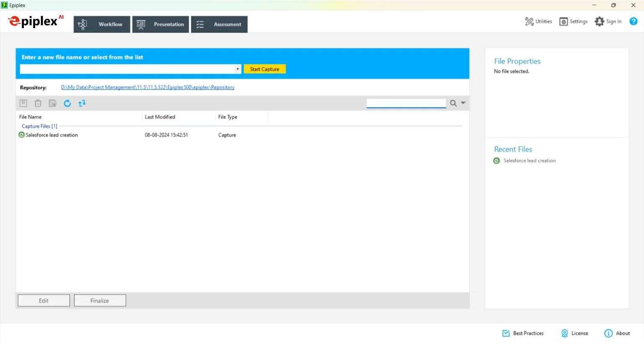Click the new file name input field

[127, 69]
